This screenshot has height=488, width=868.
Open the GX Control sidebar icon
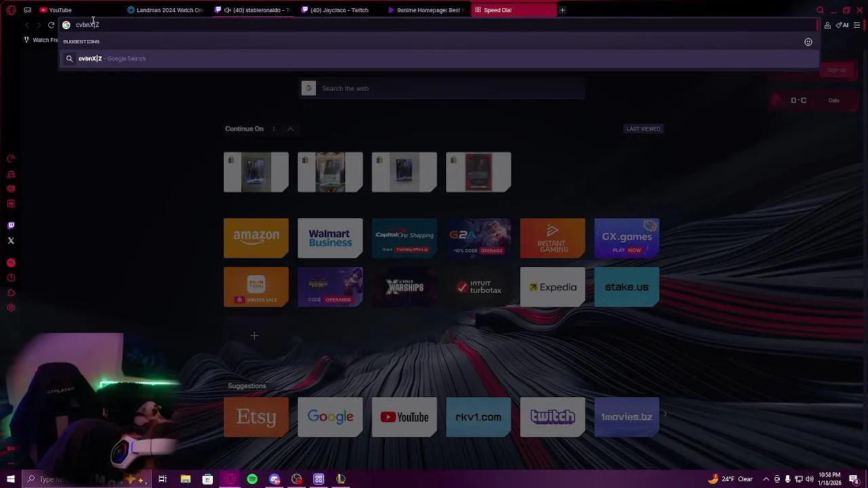(x=11, y=159)
